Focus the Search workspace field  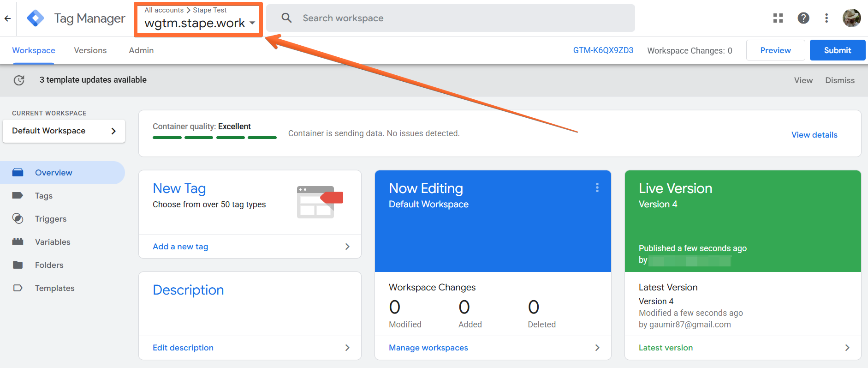[451, 18]
